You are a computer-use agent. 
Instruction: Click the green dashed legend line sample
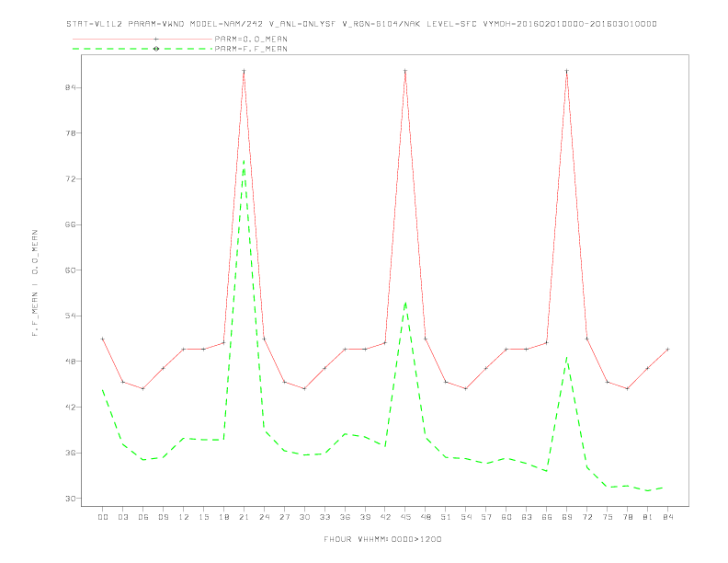142,49
